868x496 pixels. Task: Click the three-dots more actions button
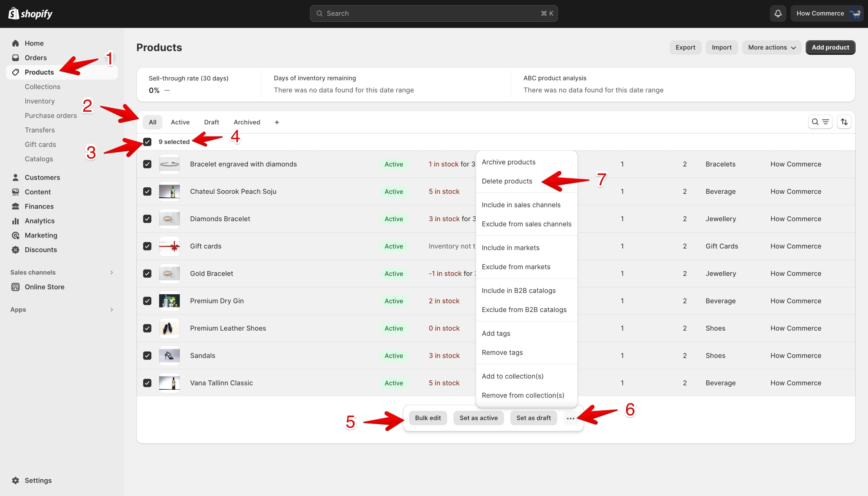[x=570, y=418]
